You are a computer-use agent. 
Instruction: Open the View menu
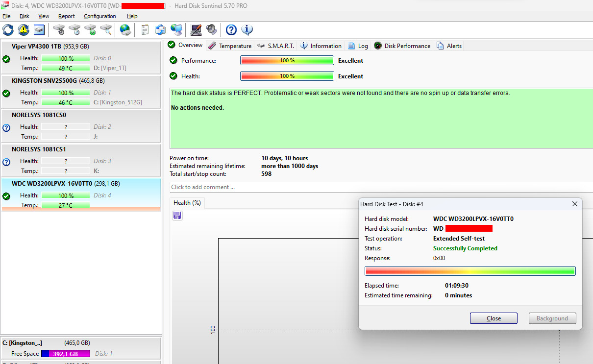[x=44, y=16]
